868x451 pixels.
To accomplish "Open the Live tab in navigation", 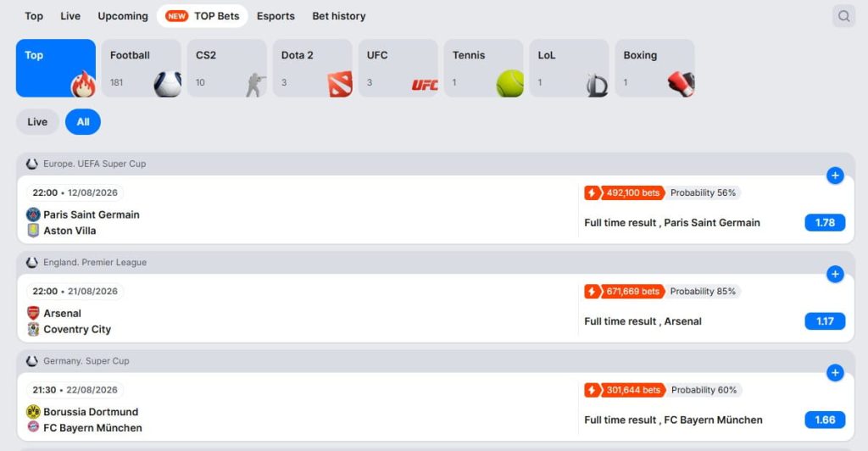I will pyautogui.click(x=70, y=16).
